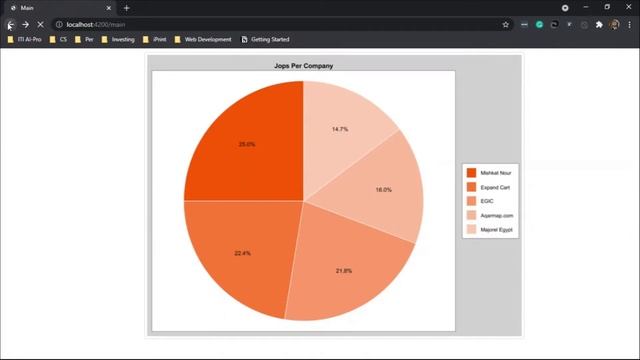Click the grey dash extension icon

524,24
